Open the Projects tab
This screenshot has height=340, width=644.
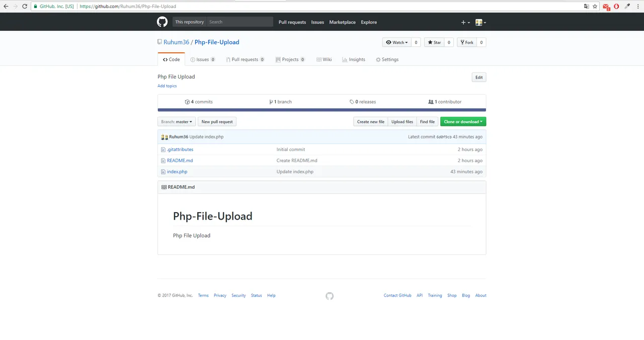tap(290, 59)
